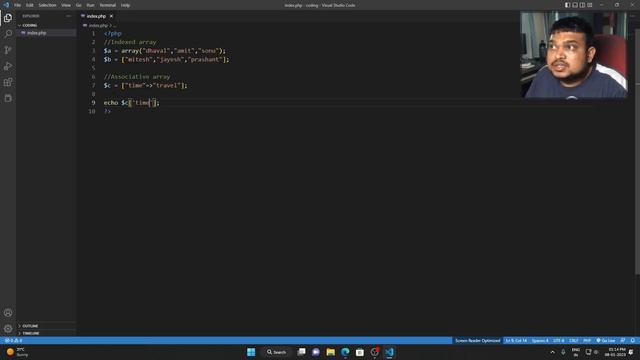Open the Run and Debug view
Image resolution: width=640 pixels, height=360 pixels.
8,66
